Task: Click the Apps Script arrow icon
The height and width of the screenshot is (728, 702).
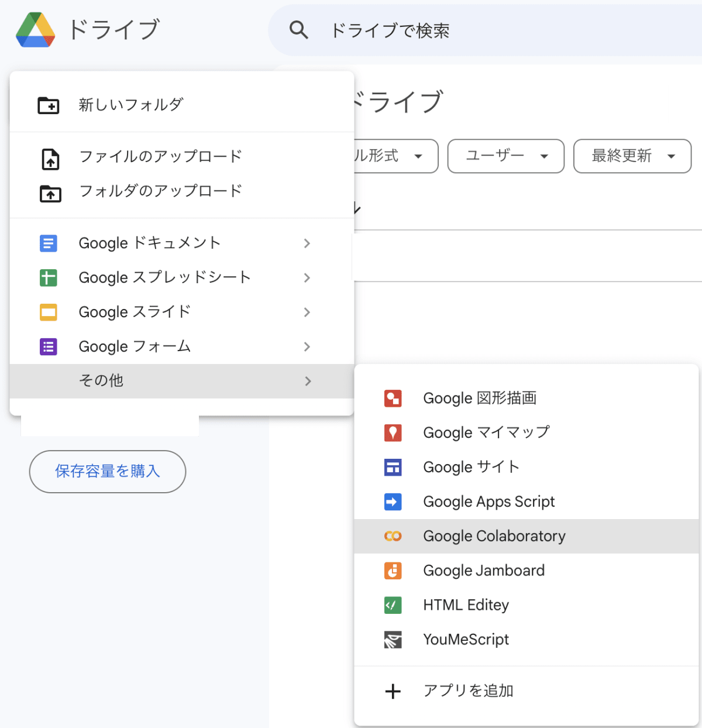Action: click(393, 502)
